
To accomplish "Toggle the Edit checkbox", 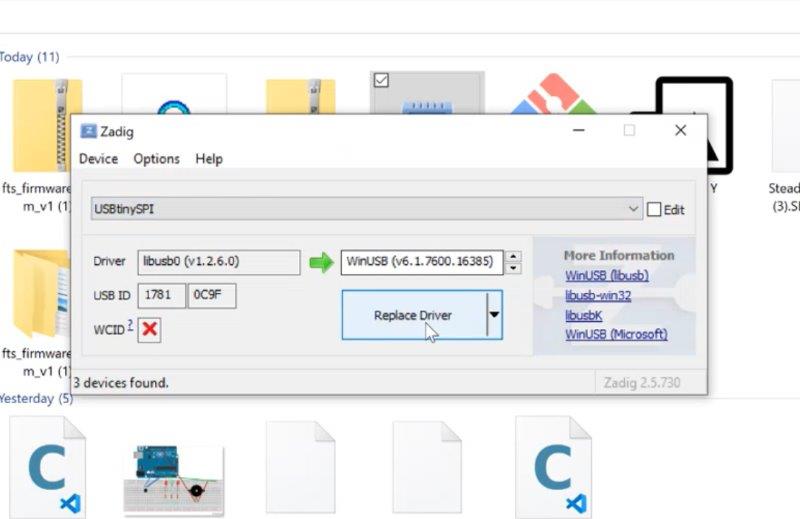I will pyautogui.click(x=654, y=210).
